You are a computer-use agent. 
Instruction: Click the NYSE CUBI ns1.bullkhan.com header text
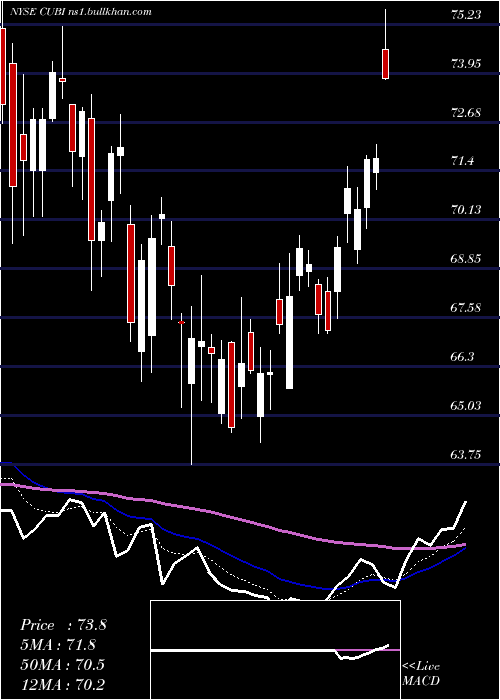[x=80, y=12]
